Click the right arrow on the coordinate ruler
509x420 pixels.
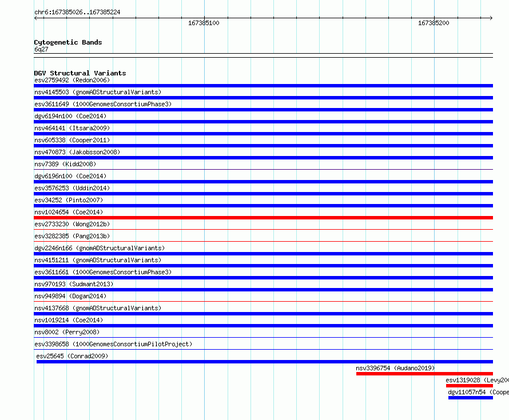(x=491, y=18)
